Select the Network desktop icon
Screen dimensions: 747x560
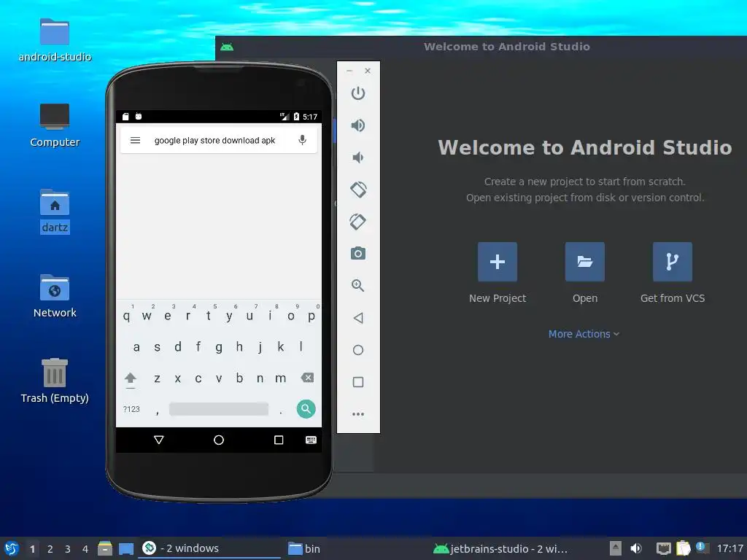[55, 296]
